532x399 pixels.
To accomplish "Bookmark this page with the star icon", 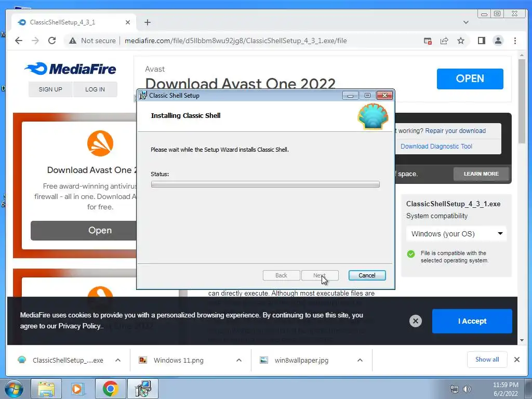I will pyautogui.click(x=460, y=41).
